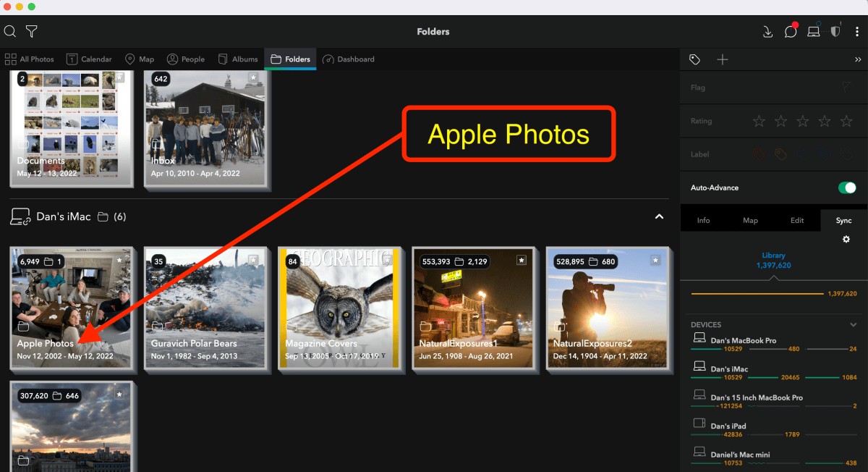
Task: Choose the blue label tag
Action: pyautogui.click(x=824, y=154)
